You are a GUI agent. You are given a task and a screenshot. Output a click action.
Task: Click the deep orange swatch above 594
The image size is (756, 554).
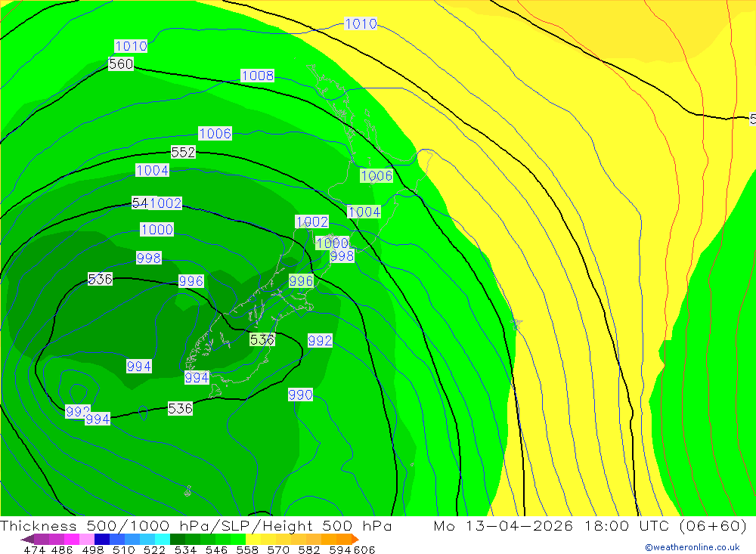[344, 539]
